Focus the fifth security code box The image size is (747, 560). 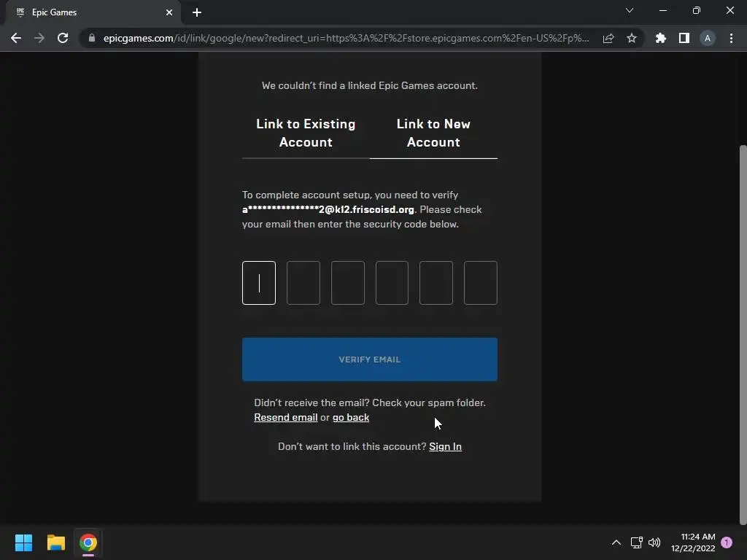tap(436, 283)
